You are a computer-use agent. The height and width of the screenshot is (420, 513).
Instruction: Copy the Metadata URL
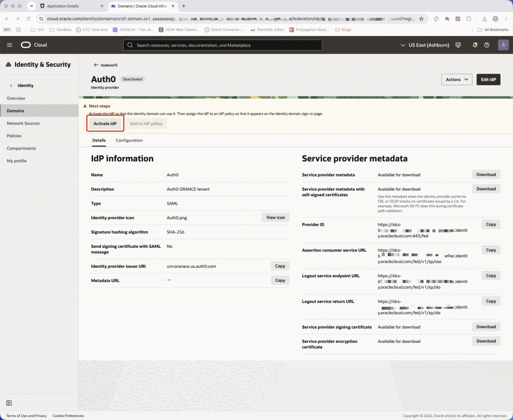[x=280, y=280]
